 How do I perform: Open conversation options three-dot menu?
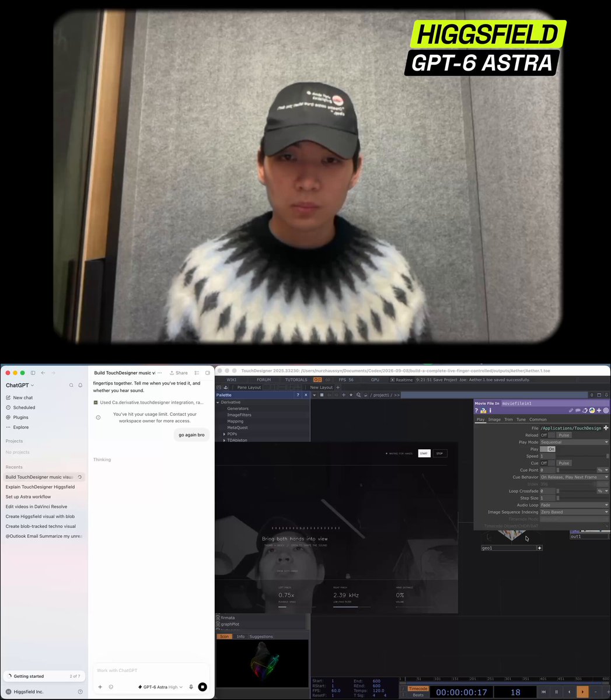click(159, 373)
